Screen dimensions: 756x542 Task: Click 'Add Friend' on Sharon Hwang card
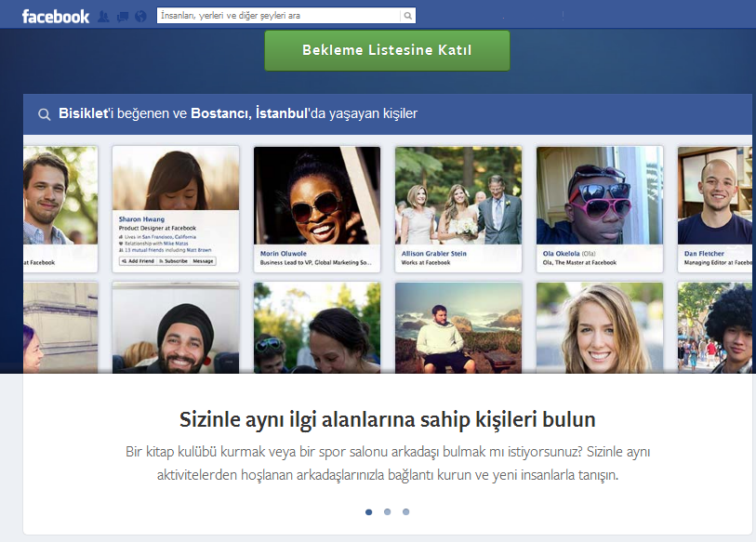click(138, 261)
